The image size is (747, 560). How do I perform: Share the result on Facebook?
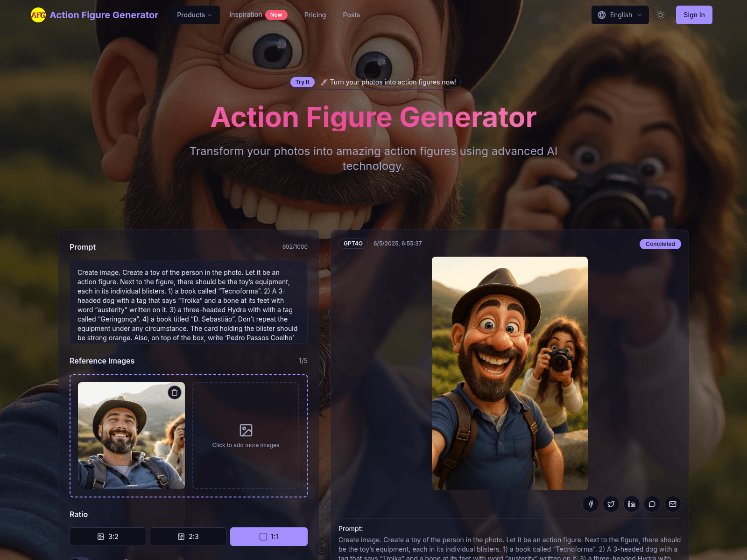point(591,504)
